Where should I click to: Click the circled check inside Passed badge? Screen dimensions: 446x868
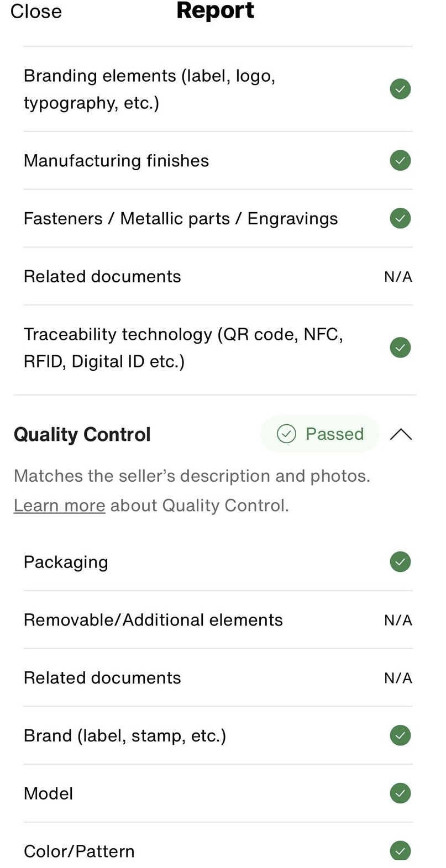point(286,434)
